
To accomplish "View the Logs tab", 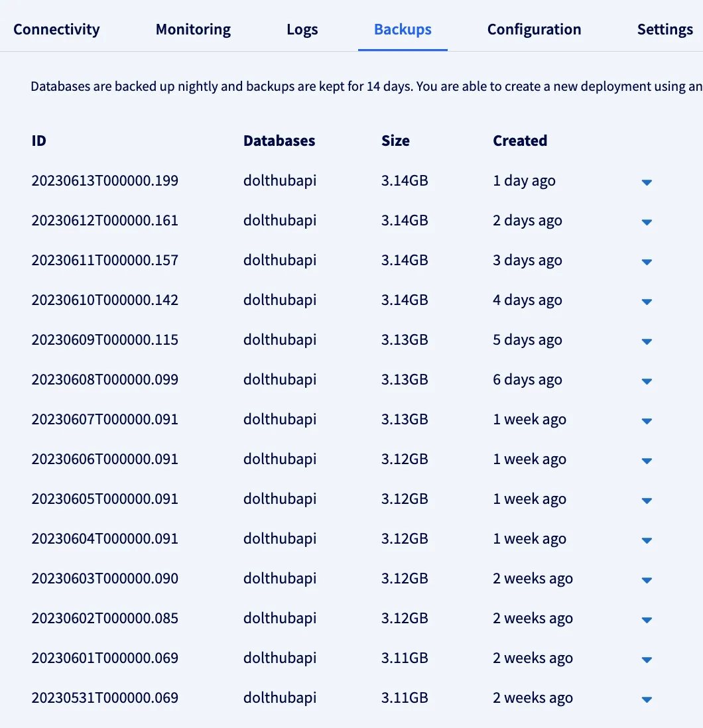I will click(x=302, y=29).
